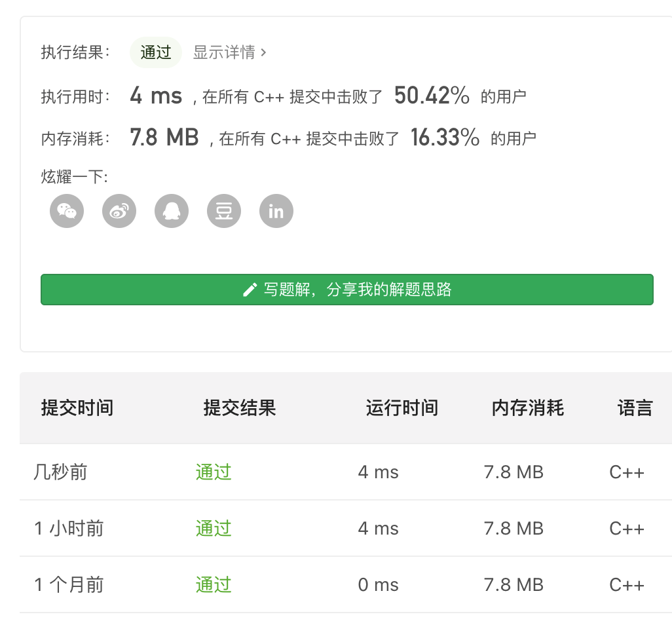672x625 pixels.
Task: Open the 通过 submission from 1 小时前
Action: click(214, 528)
